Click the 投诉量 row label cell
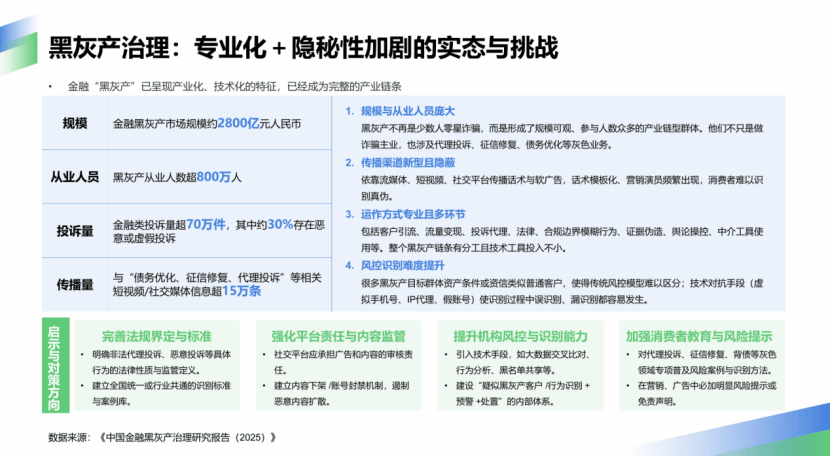This screenshot has height=457, width=830. pos(75,231)
